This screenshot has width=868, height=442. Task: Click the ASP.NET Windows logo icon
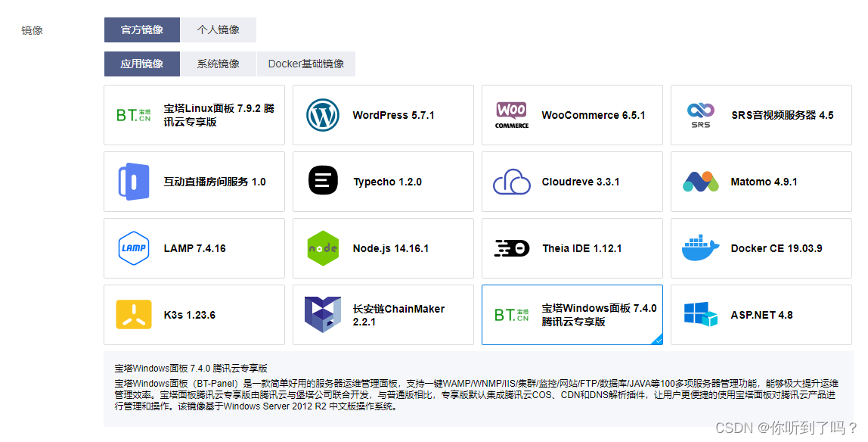click(x=701, y=314)
